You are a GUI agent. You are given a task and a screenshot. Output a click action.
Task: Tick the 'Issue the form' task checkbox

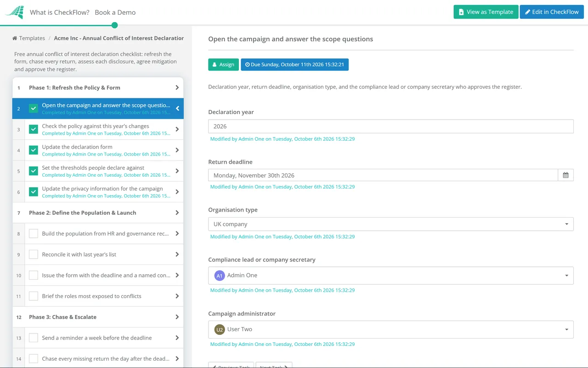(34, 275)
